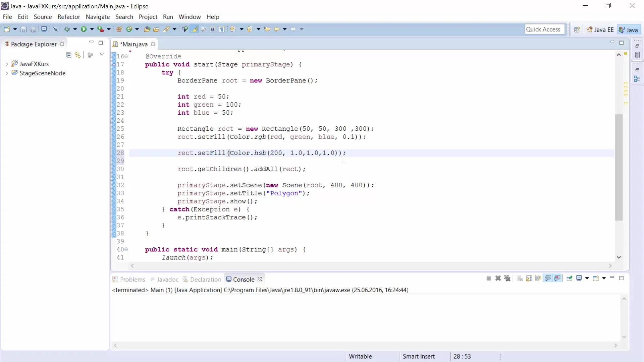Switch to the Java perspective
644x362 pixels.
[628, 29]
